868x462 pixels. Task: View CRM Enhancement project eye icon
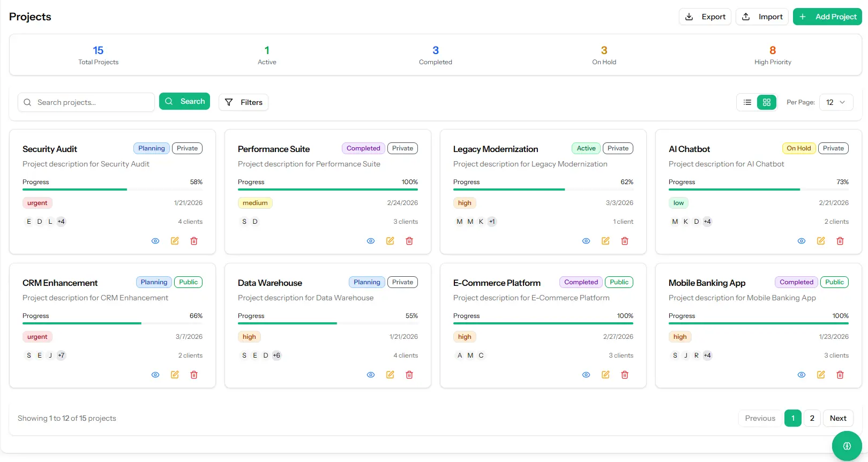point(155,375)
